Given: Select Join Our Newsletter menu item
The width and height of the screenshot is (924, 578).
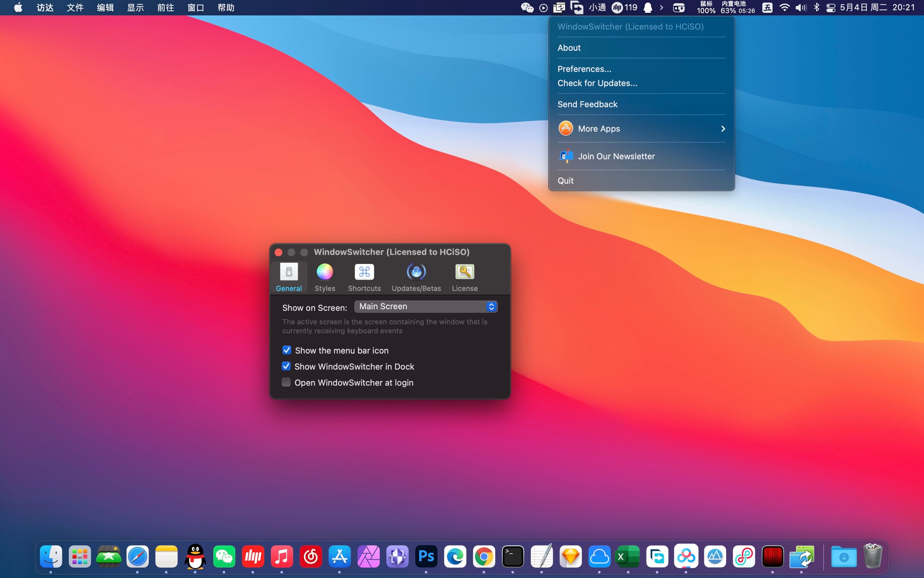Looking at the screenshot, I should pos(641,156).
